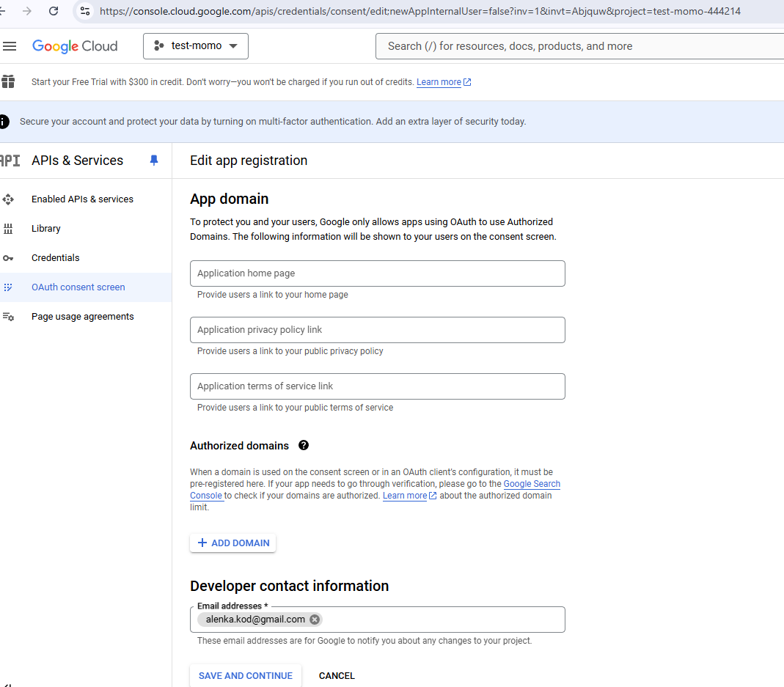This screenshot has height=687, width=784.
Task: Click the Cancel button
Action: pos(337,676)
